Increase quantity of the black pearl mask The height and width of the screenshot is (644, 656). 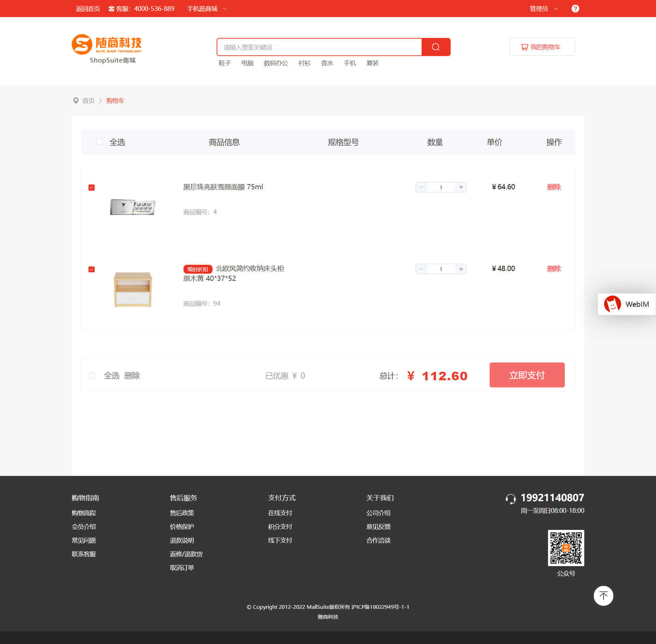point(461,187)
